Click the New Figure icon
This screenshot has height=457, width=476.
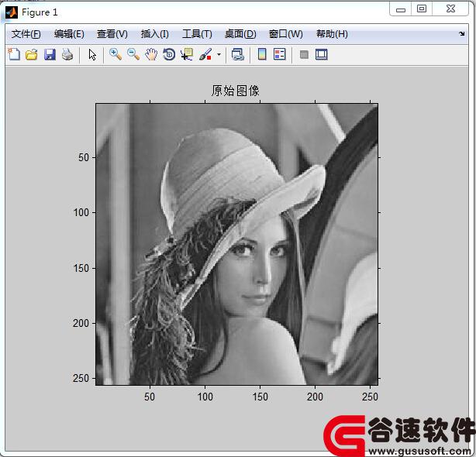pos(14,54)
